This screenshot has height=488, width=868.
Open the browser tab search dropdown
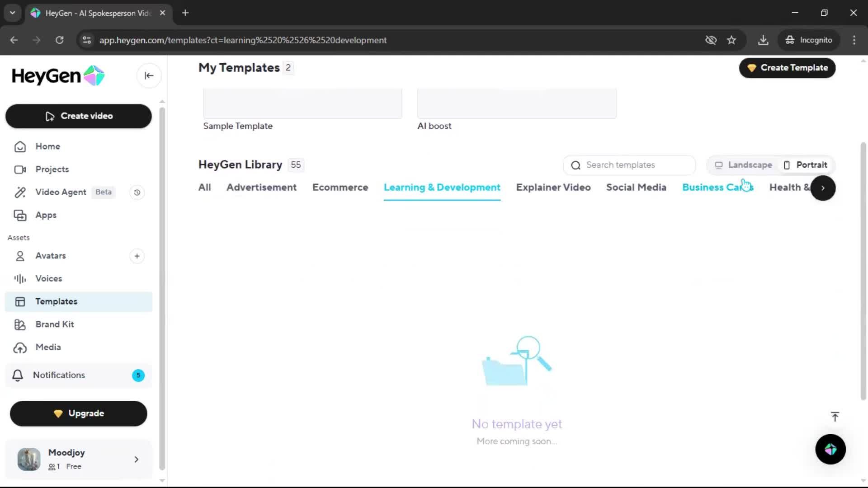pos(12,13)
